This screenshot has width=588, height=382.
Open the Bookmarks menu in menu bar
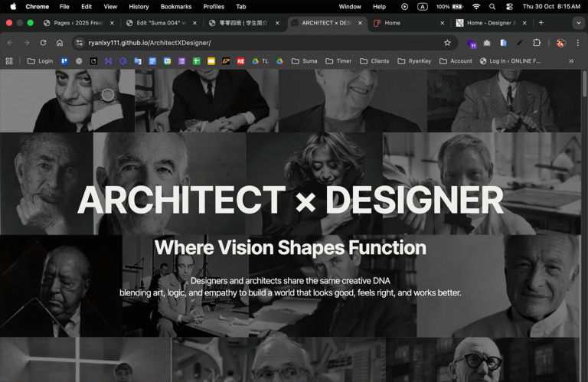click(x=175, y=6)
